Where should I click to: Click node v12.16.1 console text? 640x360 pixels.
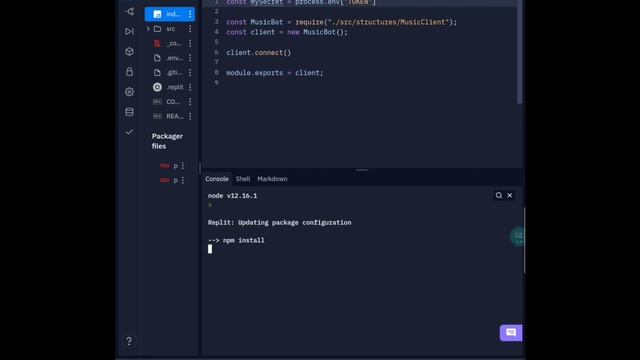coord(232,196)
